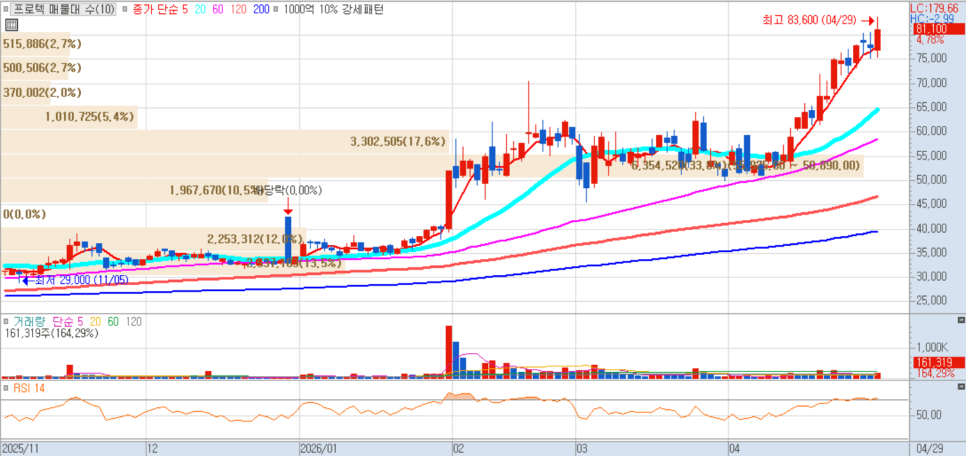Select the magenta 60 price moving average legend

[x=219, y=10]
